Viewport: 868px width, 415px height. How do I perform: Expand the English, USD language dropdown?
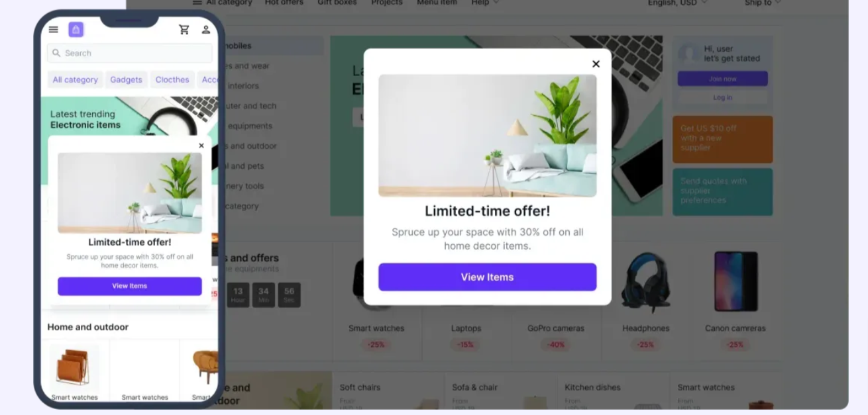pyautogui.click(x=678, y=3)
